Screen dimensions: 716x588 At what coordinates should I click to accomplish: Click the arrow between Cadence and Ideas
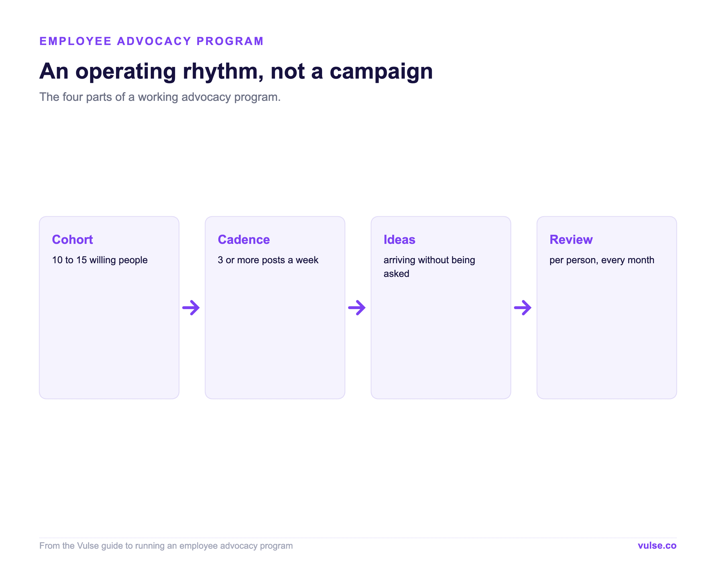tap(357, 308)
